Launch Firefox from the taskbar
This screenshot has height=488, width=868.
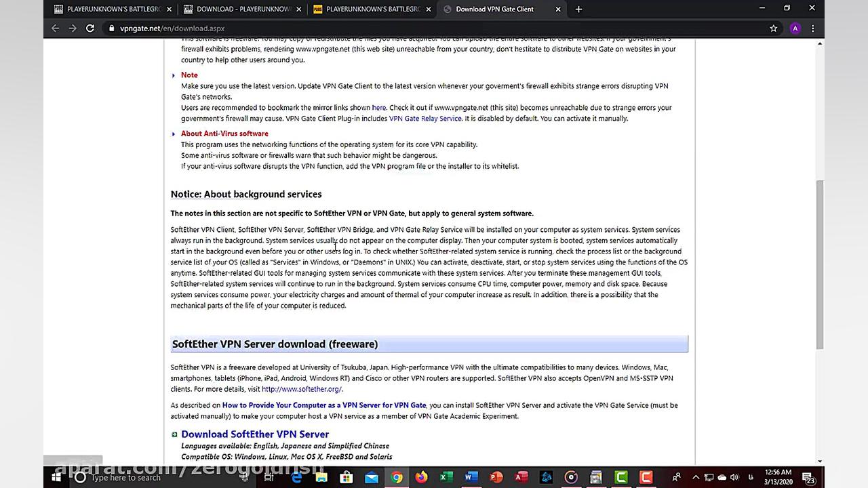421,477
